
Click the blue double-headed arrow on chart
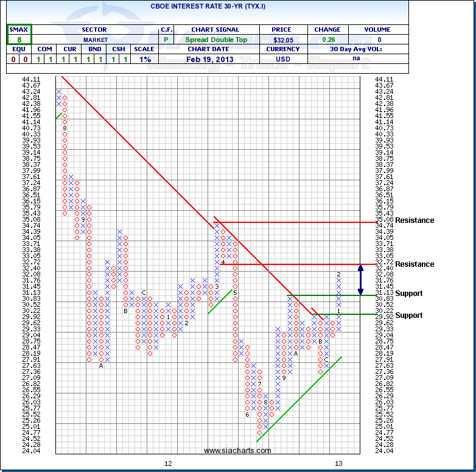tap(360, 280)
